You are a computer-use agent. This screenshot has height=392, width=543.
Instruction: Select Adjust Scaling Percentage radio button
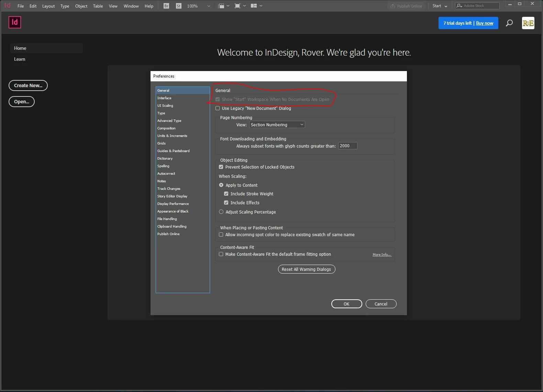221,212
